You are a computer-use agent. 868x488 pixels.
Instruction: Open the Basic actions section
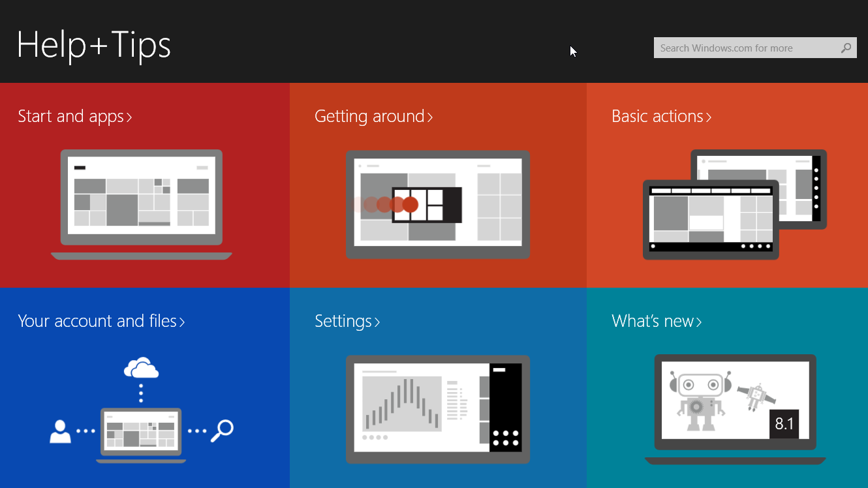click(x=657, y=117)
